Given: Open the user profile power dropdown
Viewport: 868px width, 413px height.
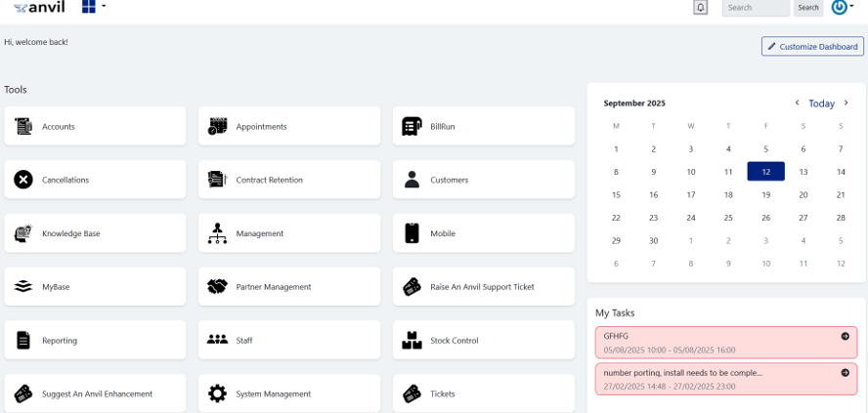Looking at the screenshot, I should click(842, 7).
